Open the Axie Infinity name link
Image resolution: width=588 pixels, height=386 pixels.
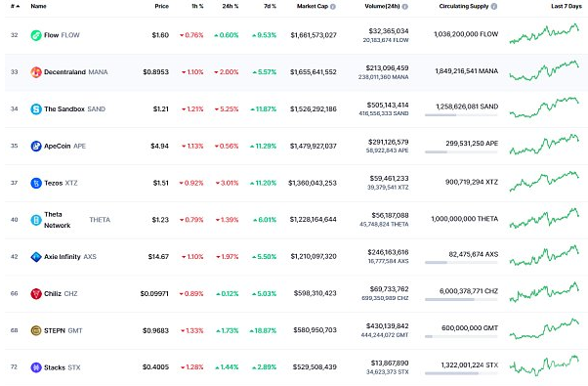click(x=63, y=257)
